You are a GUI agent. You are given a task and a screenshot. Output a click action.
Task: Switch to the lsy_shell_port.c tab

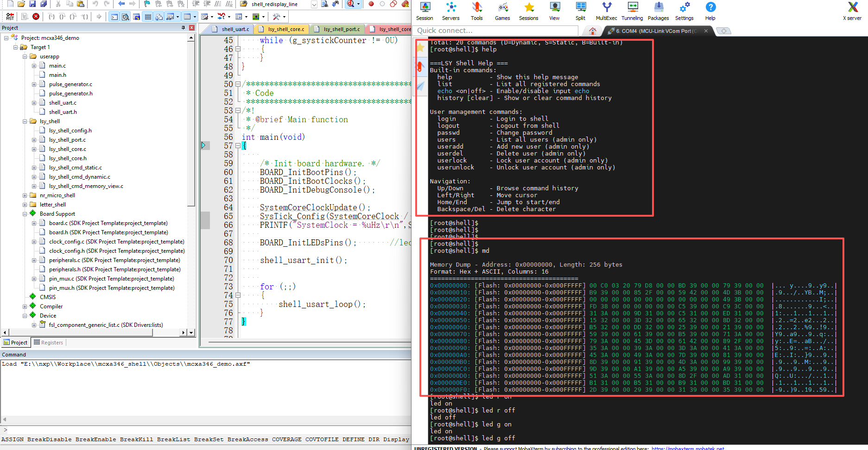[341, 29]
